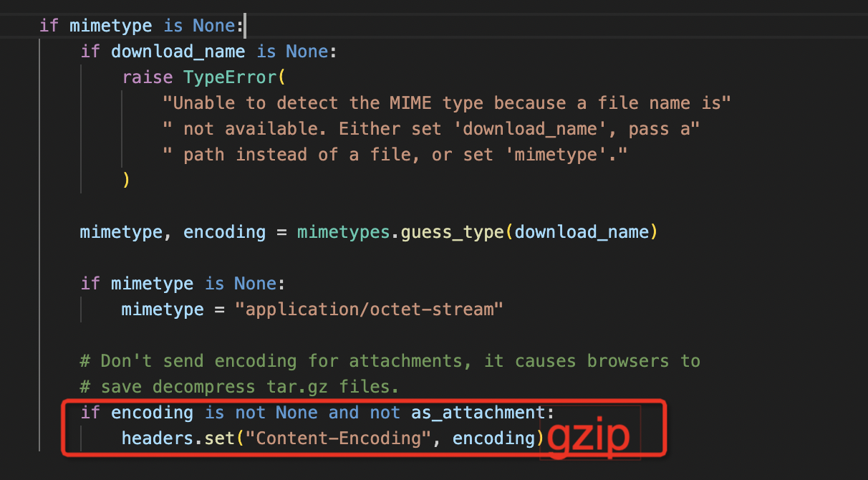
Task: Click download_name argument inside guess_type
Action: tap(582, 232)
